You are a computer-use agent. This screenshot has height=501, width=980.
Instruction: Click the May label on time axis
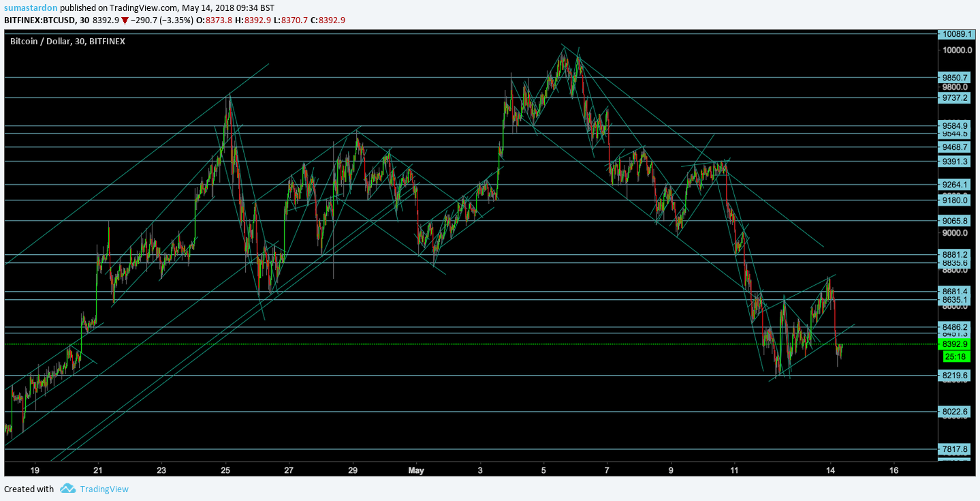(417, 470)
